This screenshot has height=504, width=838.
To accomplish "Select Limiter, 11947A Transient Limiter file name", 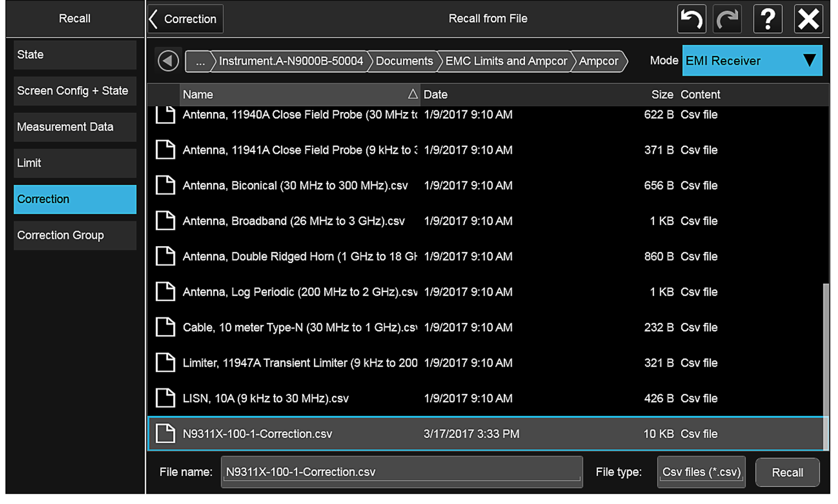I will (x=300, y=363).
